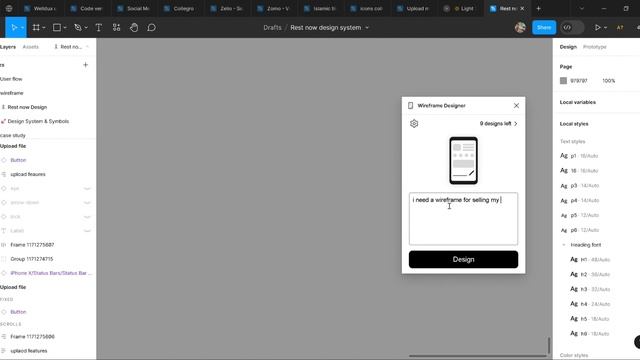This screenshot has width=640, height=360.
Task: Expand the pages list dropdown Rest no...
Action: (x=71, y=47)
